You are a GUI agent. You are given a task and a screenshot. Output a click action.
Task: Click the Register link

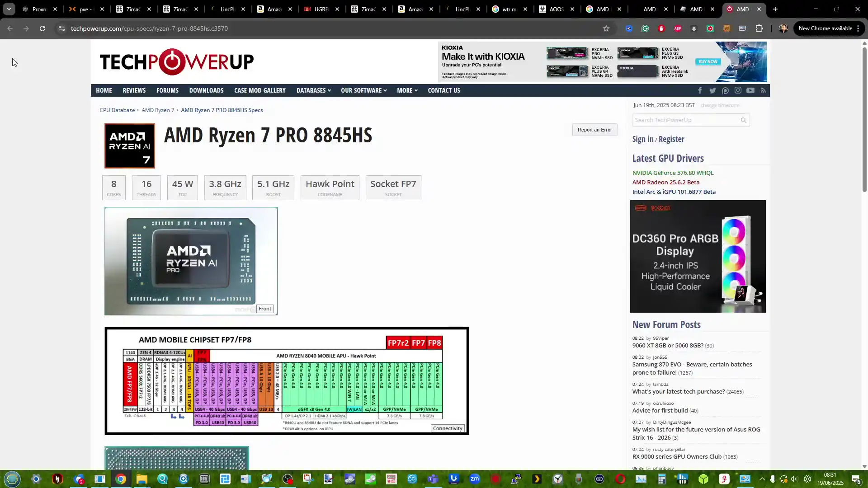pos(671,139)
